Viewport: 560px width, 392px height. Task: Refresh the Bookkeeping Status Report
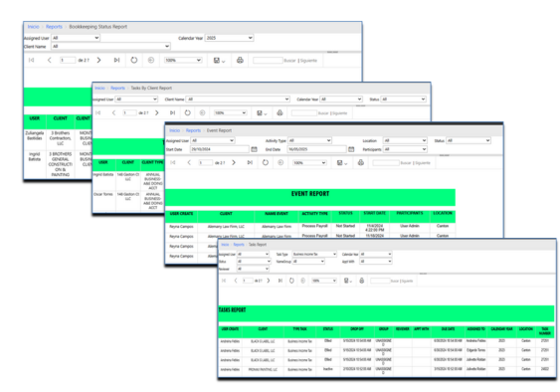coord(134,60)
